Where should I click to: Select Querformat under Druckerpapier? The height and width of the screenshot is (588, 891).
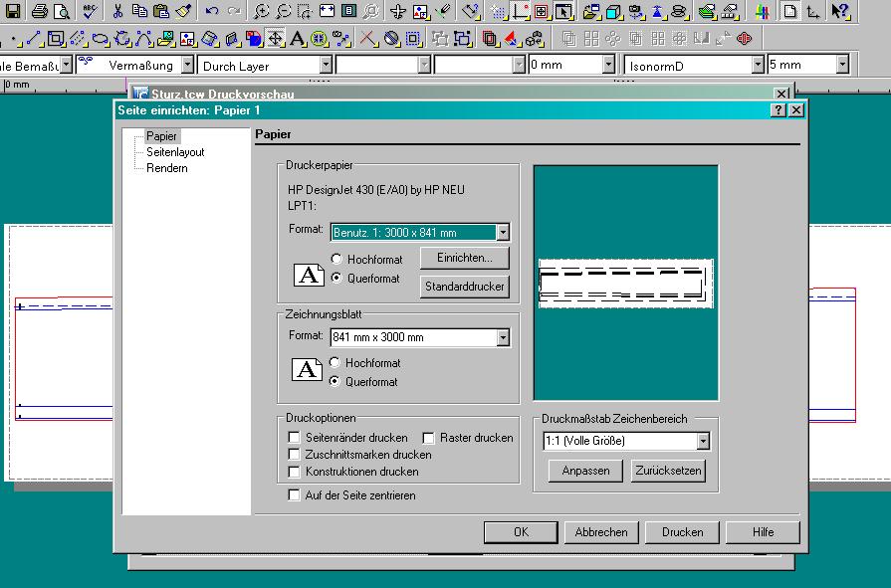click(x=336, y=279)
